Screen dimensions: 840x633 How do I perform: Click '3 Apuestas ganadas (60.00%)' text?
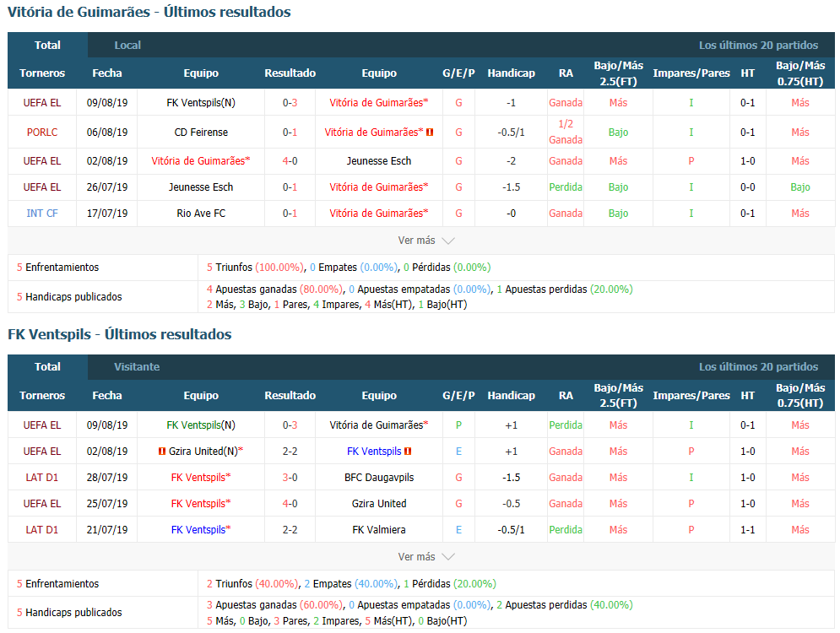pos(274,604)
